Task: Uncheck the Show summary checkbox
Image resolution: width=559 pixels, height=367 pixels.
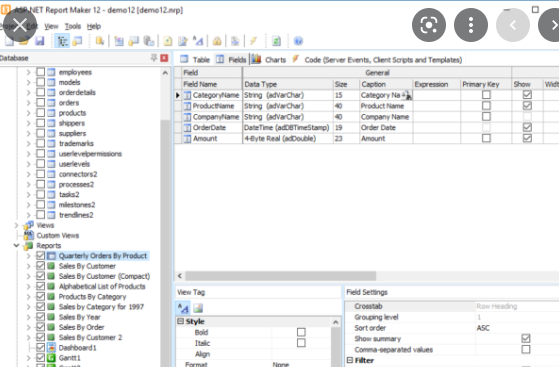Action: [525, 338]
